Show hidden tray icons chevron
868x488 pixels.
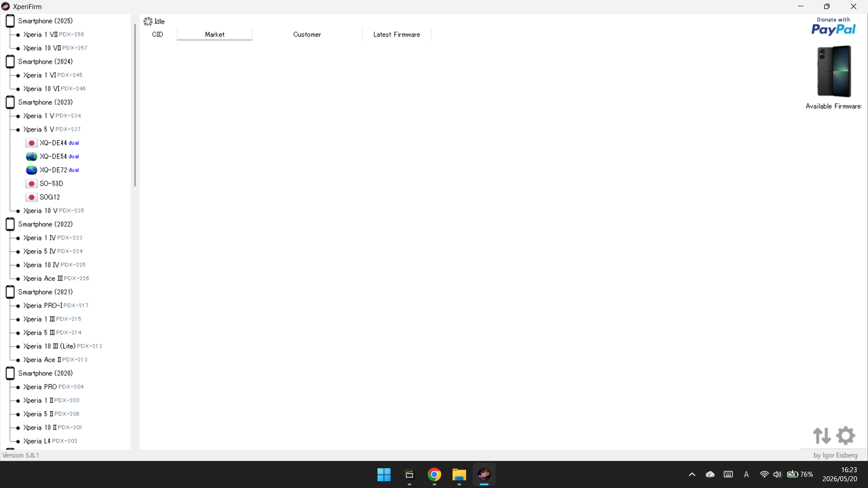pos(692,474)
